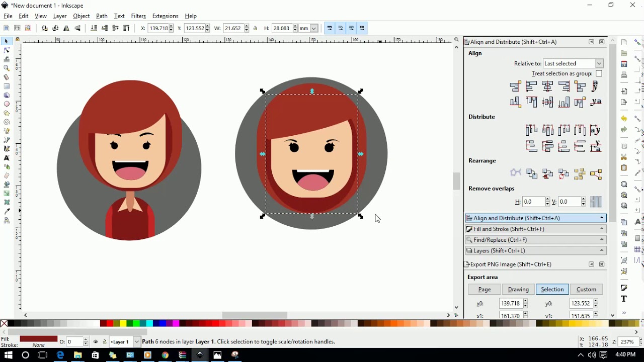Center objects on vertical axis
Image resolution: width=644 pixels, height=362 pixels.
point(548,86)
